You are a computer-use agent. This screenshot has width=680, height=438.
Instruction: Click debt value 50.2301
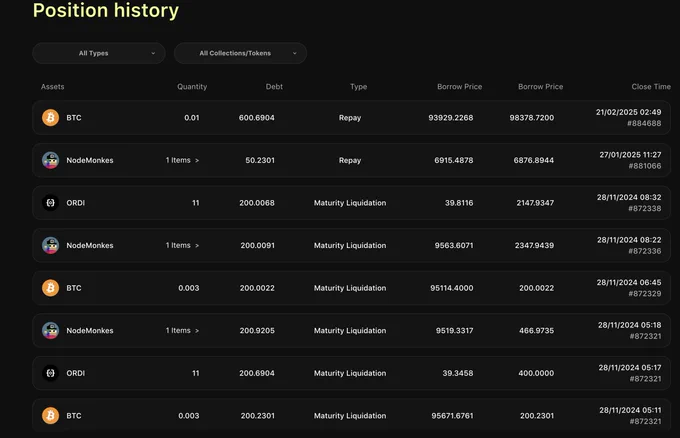pyautogui.click(x=260, y=160)
